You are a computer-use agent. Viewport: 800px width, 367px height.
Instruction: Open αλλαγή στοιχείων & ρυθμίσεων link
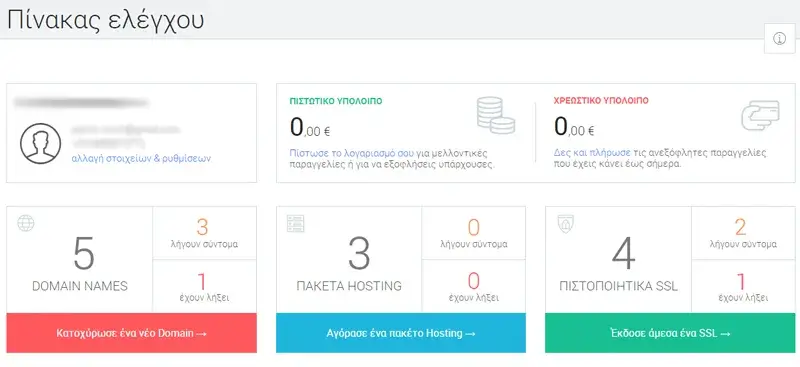pyautogui.click(x=141, y=158)
